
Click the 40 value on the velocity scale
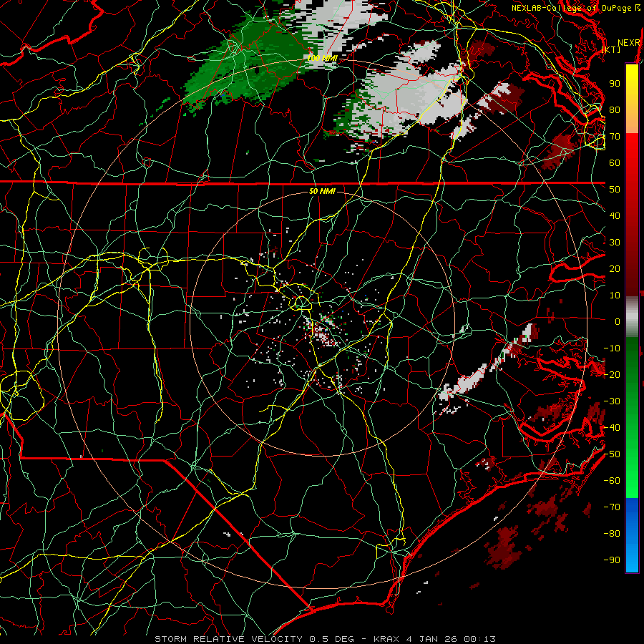click(x=615, y=216)
